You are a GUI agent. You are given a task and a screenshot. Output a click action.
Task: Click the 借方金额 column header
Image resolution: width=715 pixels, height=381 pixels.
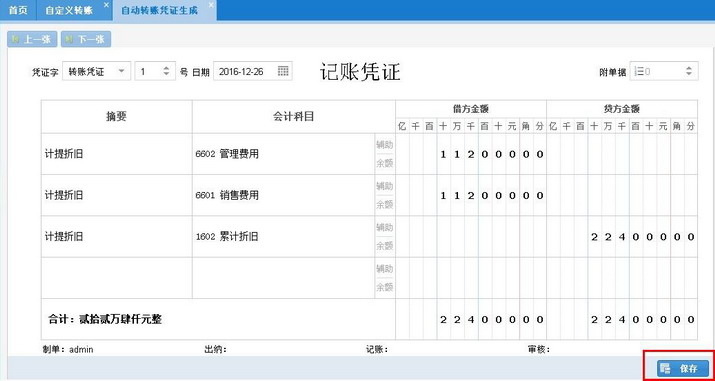click(x=471, y=109)
